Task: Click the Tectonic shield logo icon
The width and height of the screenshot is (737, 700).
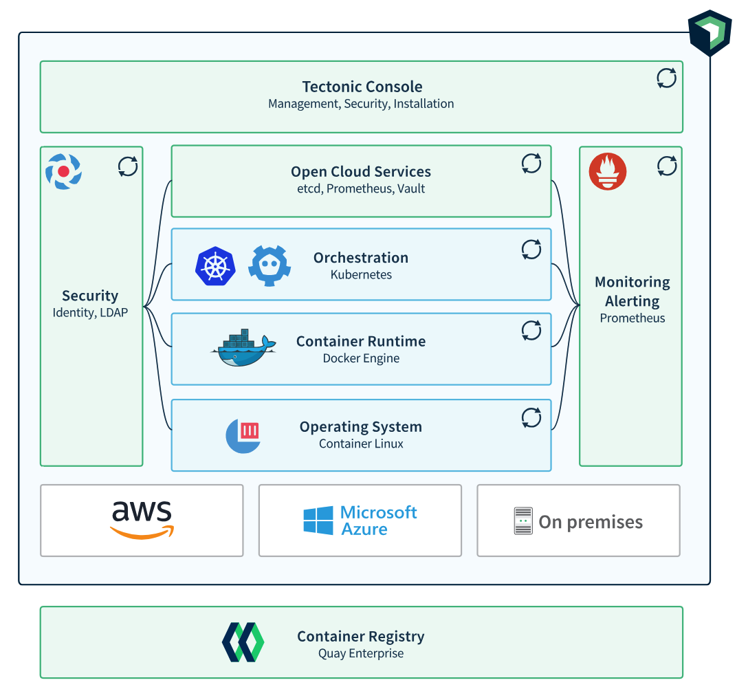Action: (709, 32)
